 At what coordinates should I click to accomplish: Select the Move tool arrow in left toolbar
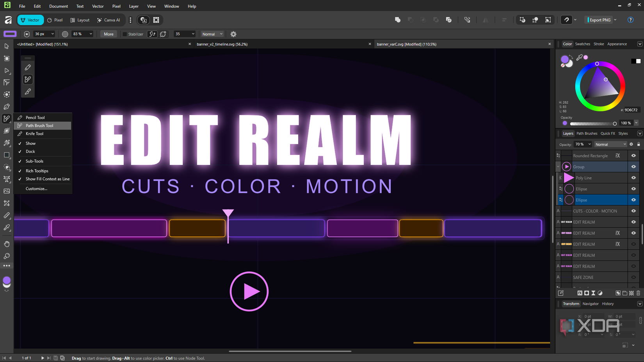[7, 46]
